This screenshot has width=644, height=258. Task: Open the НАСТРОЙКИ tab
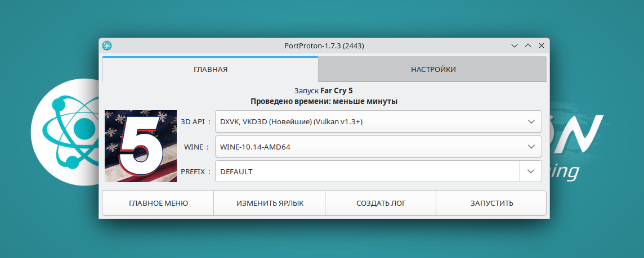[x=432, y=70]
